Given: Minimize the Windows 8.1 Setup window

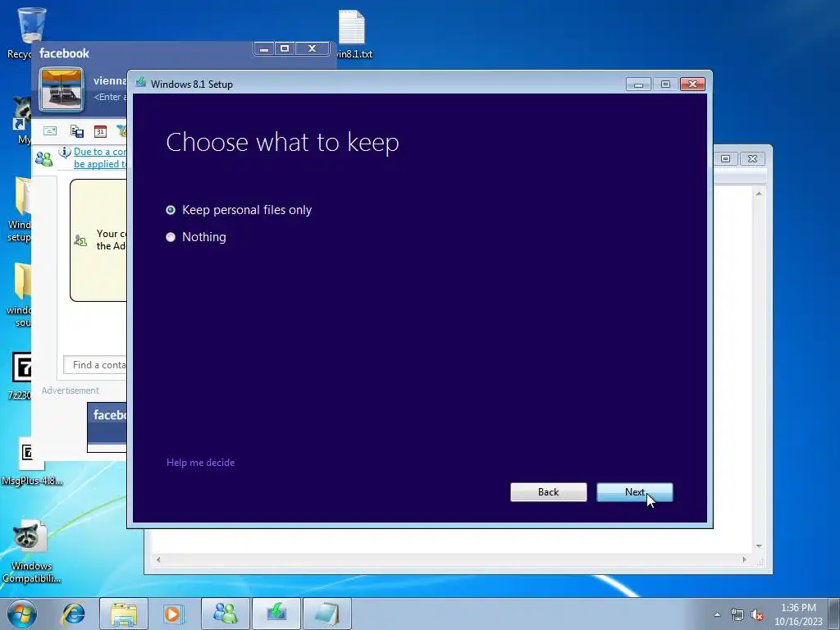Looking at the screenshot, I should pyautogui.click(x=638, y=84).
